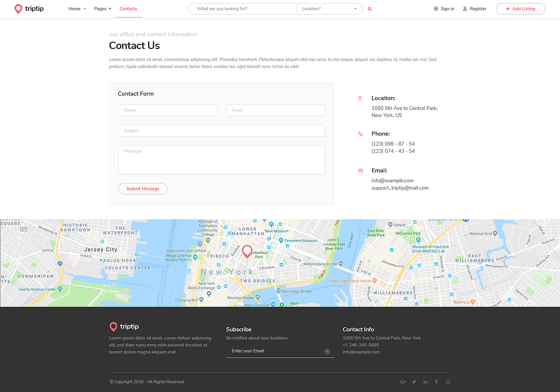
Task: Click the envelope icon beside Email heading
Action: click(x=360, y=170)
